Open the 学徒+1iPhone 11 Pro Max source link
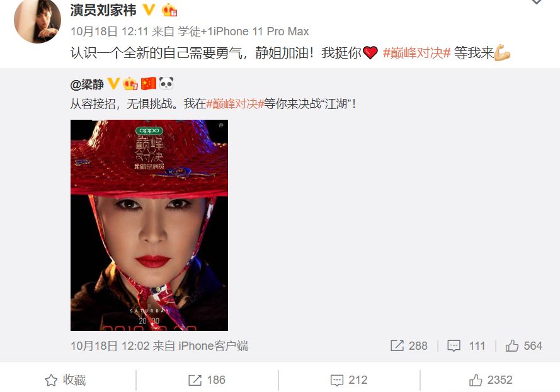560x392 pixels. (x=243, y=32)
